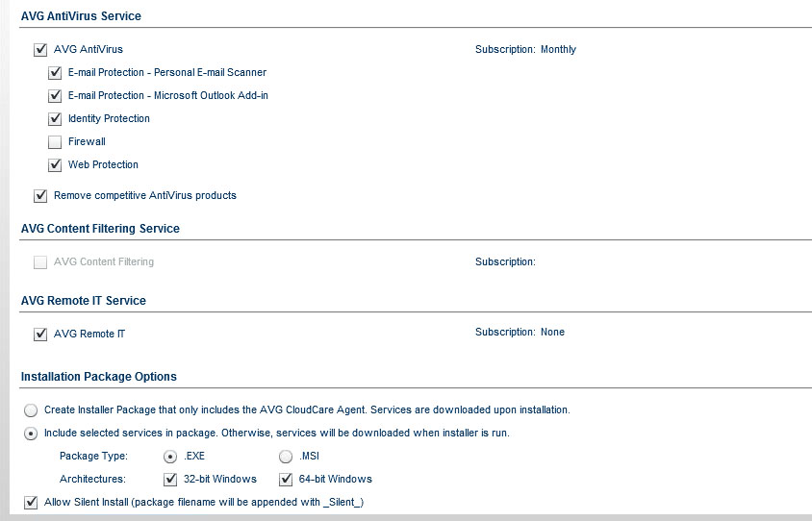Turn off the Web Protection checkbox
The width and height of the screenshot is (812, 521).
coord(55,164)
